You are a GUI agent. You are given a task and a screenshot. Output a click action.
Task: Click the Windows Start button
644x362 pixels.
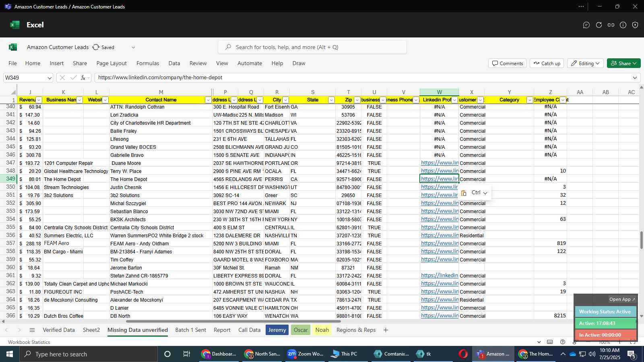(10, 354)
